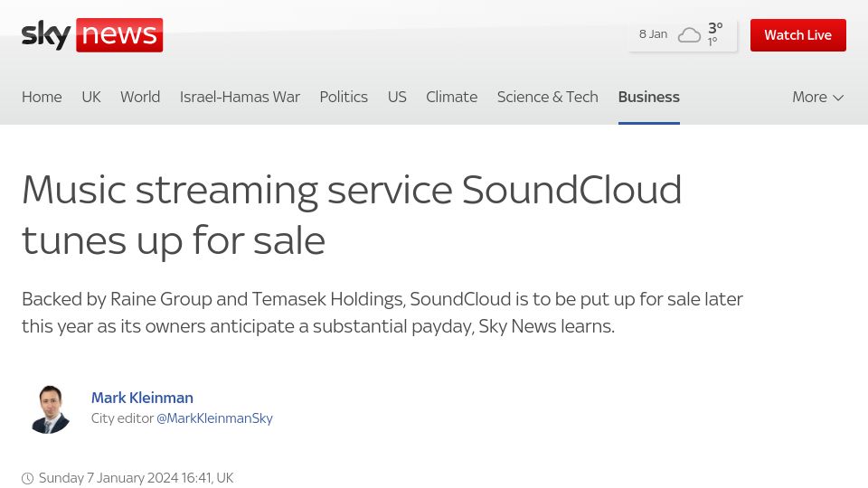Viewport: 868px width, 488px height.
Task: Click the clock icon beside publication date
Action: pos(27,478)
